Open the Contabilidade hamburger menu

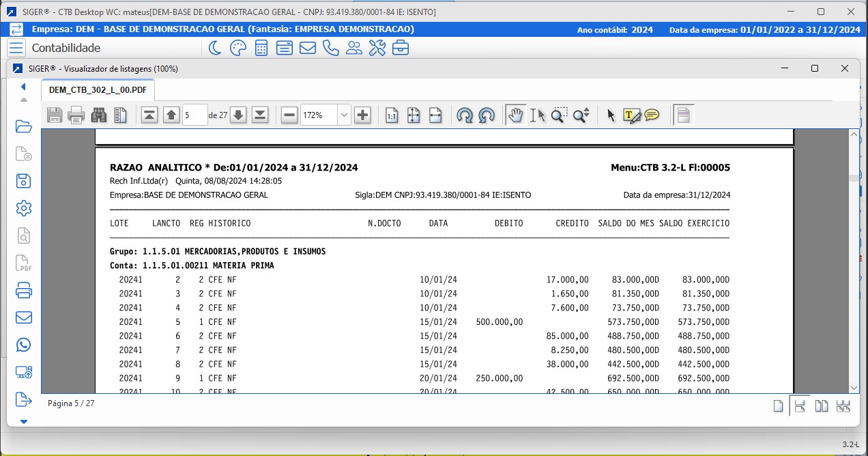(x=16, y=48)
